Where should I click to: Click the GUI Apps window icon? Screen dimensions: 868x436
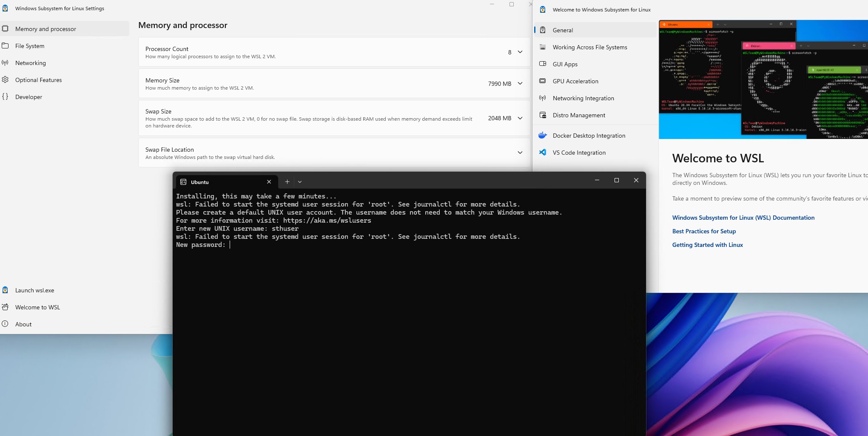543,64
